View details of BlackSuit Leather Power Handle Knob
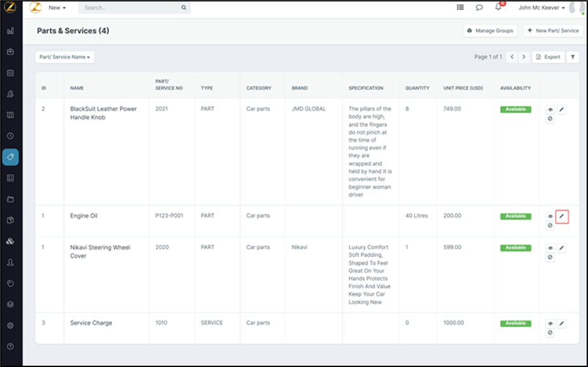The height and width of the screenshot is (367, 588). [550, 109]
